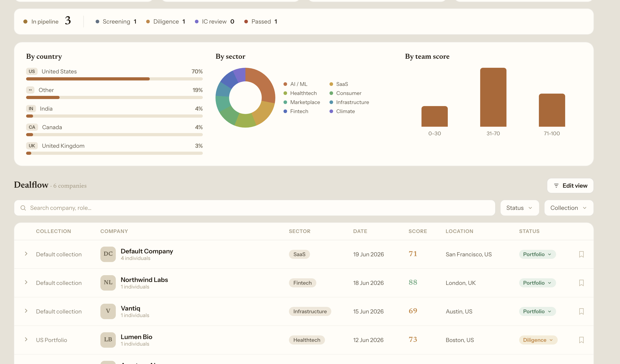The height and width of the screenshot is (364, 620).
Task: Click the Infrastructure sector tag in table
Action: click(310, 311)
